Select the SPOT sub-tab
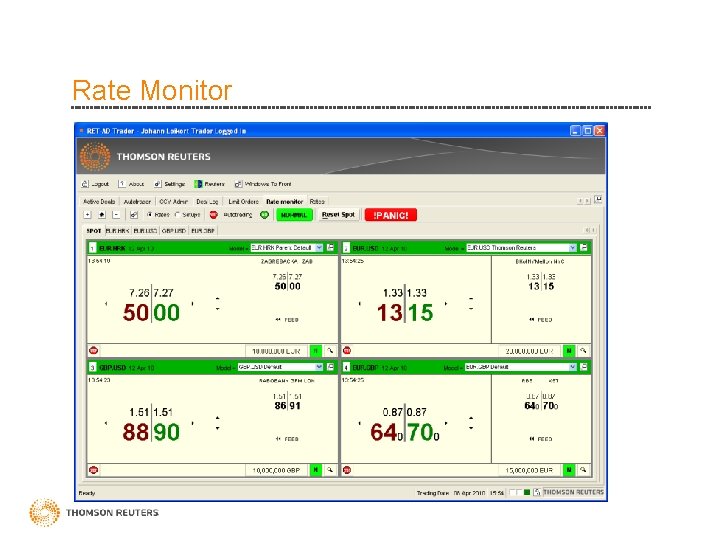This screenshot has height=540, width=720. 94,231
